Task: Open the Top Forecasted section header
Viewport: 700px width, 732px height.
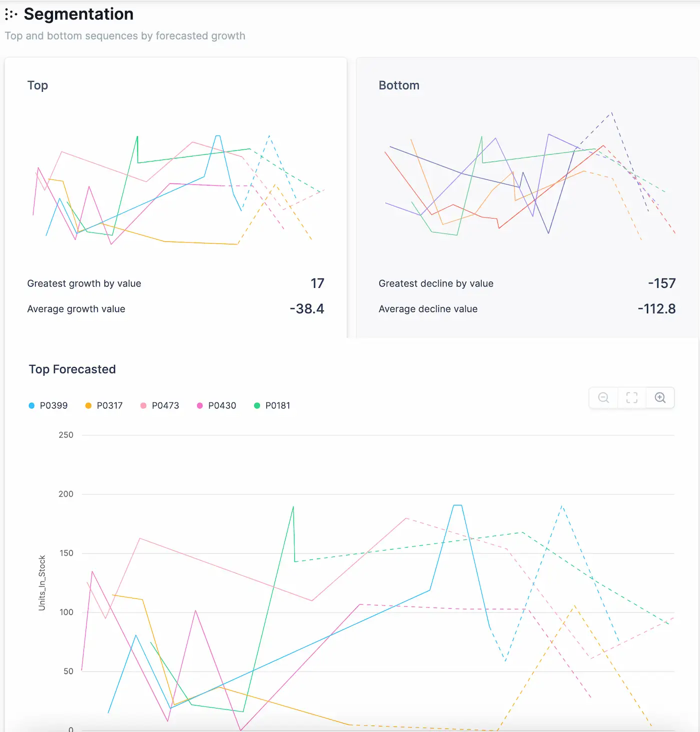Action: (x=72, y=369)
